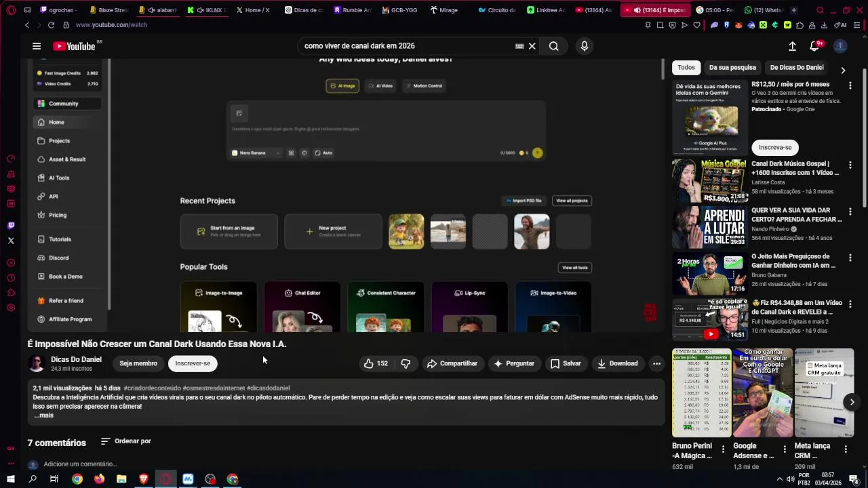Open the on-screen keyboard icon in search box
The image size is (868, 488).
point(519,46)
